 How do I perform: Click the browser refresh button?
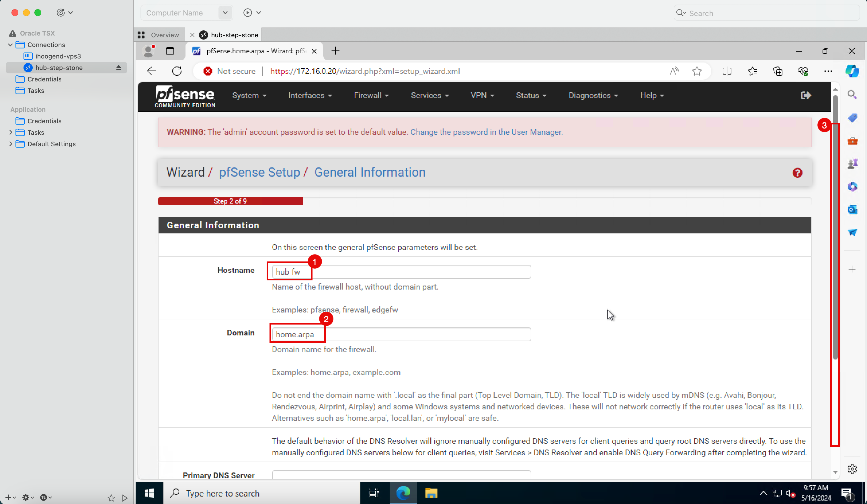point(177,71)
